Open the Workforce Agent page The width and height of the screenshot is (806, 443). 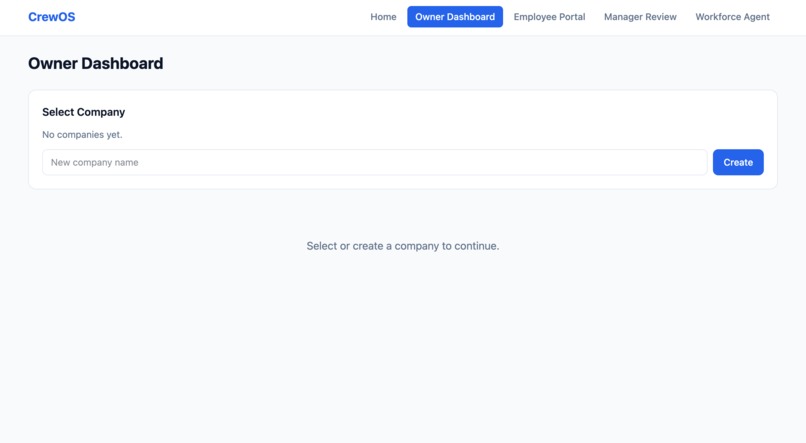[732, 17]
